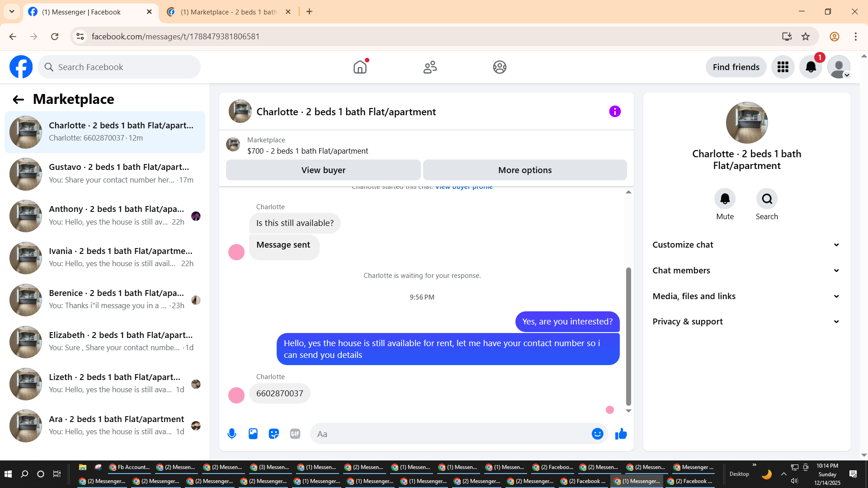This screenshot has width=868, height=488.
Task: Expand Customize chat section
Action: (x=746, y=245)
